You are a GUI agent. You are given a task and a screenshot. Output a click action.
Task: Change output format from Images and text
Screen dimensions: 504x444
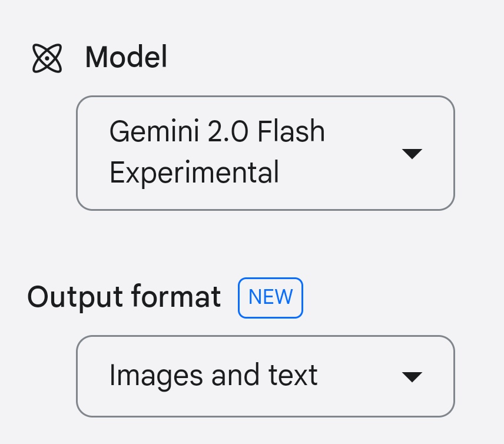(x=265, y=376)
